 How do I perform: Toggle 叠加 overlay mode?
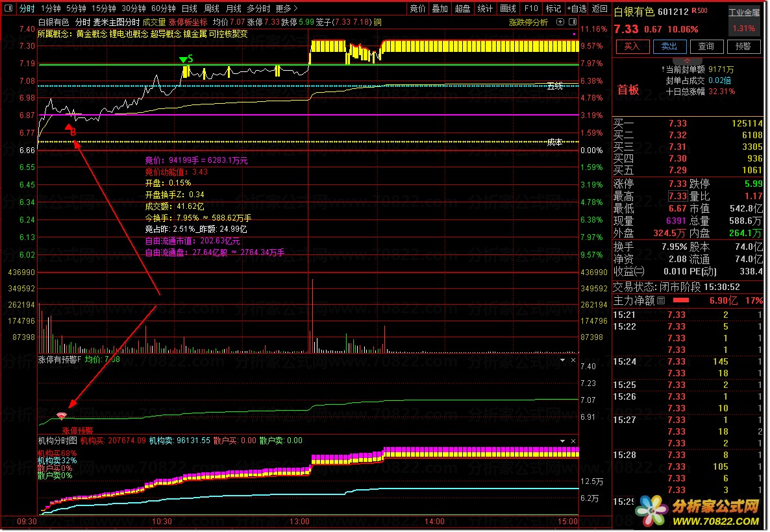(440, 8)
